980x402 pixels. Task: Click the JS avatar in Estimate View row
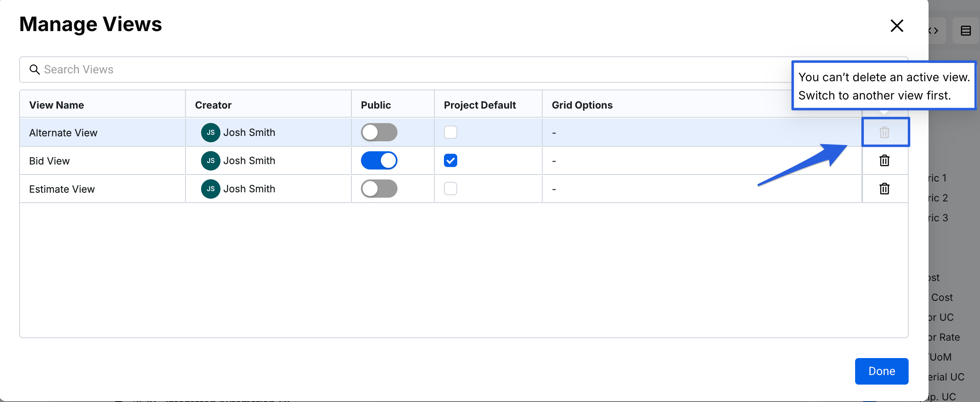point(210,189)
